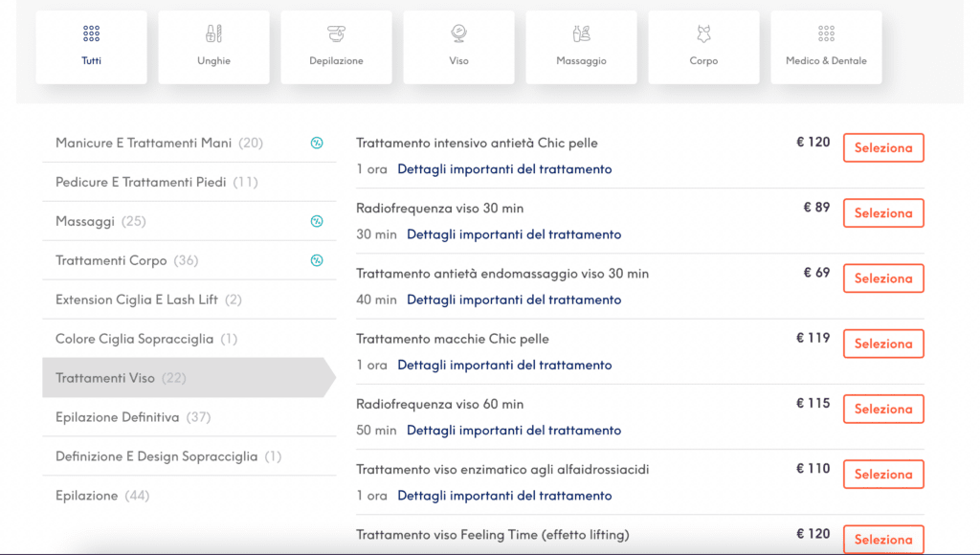Open treatment details link for Radiofrequenza viso 60 min
The image size is (980, 555).
click(x=513, y=431)
